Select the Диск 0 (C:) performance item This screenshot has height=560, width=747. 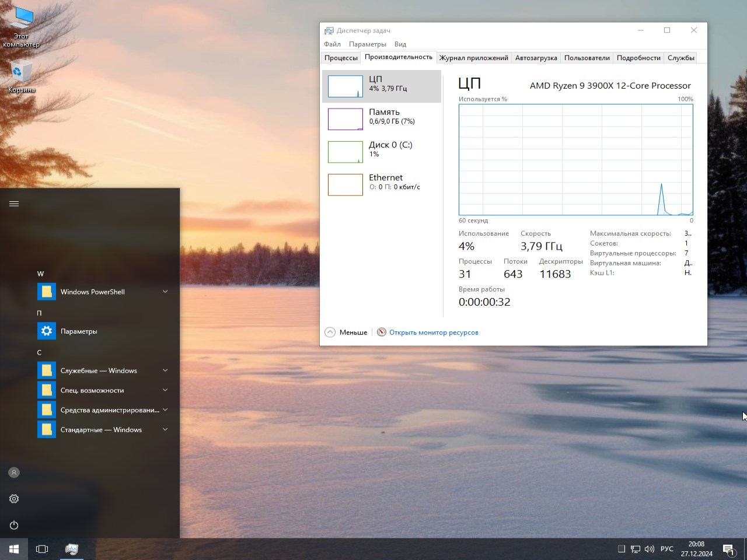coord(382,152)
